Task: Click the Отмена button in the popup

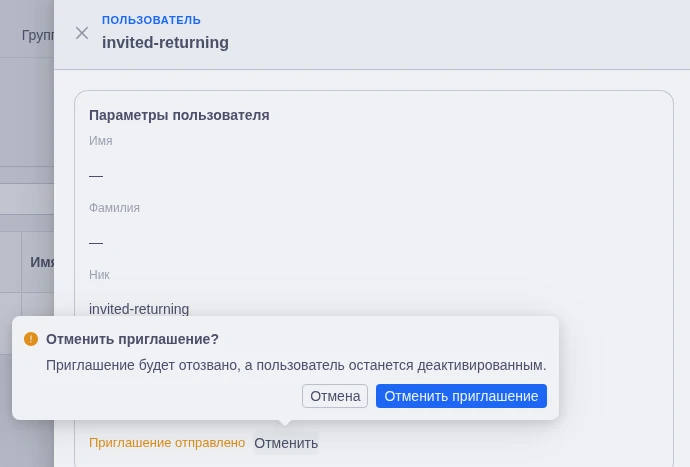Action: tap(335, 396)
